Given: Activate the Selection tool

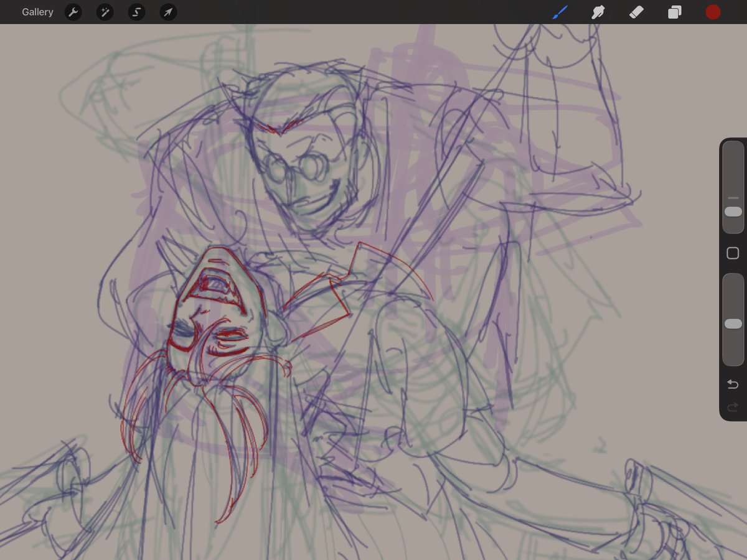Looking at the screenshot, I should pos(136,12).
